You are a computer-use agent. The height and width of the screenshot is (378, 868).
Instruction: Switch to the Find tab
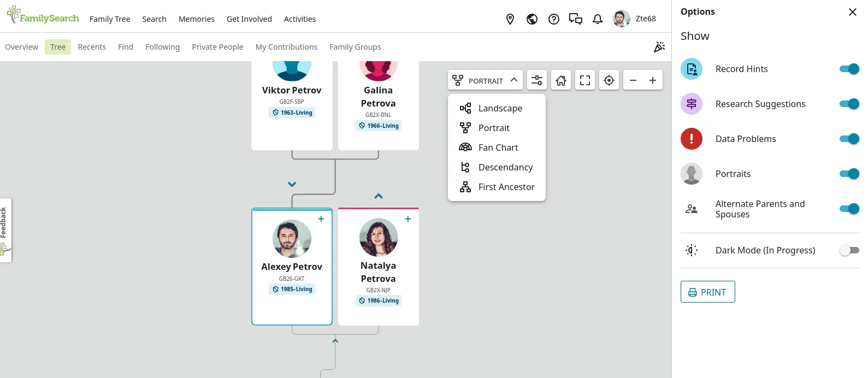[126, 47]
